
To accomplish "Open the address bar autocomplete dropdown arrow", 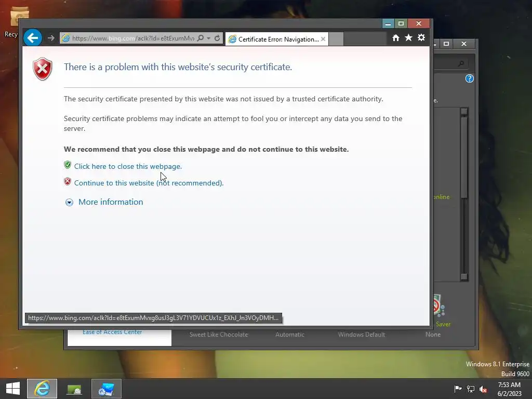I will (209, 38).
